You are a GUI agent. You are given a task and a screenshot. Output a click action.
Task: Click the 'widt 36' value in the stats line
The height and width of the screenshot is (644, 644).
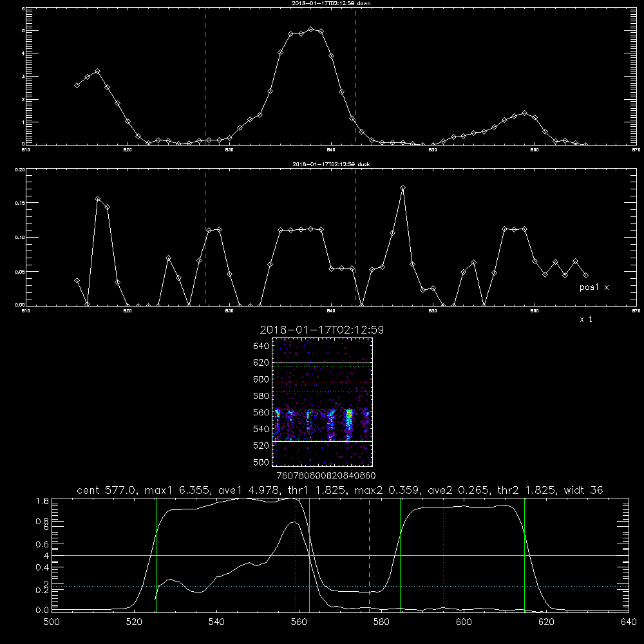click(x=583, y=490)
